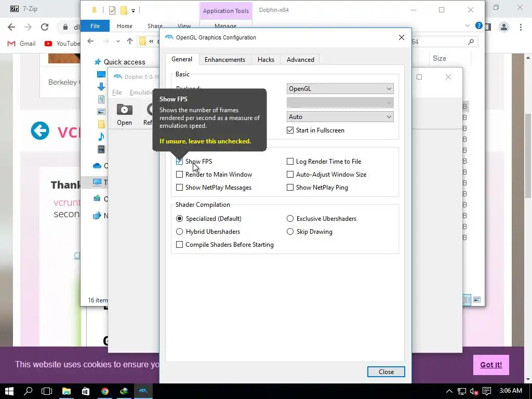The width and height of the screenshot is (532, 399).
Task: Close OpenGL Graphics Configuration with the X
Action: (402, 37)
